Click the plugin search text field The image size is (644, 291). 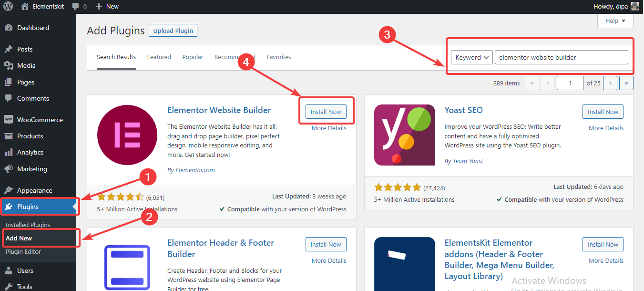click(x=561, y=57)
